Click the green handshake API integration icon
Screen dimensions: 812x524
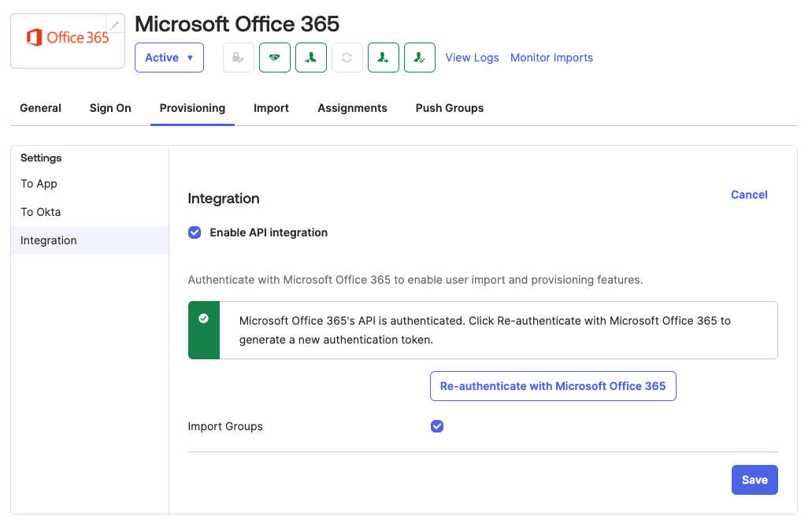click(274, 57)
